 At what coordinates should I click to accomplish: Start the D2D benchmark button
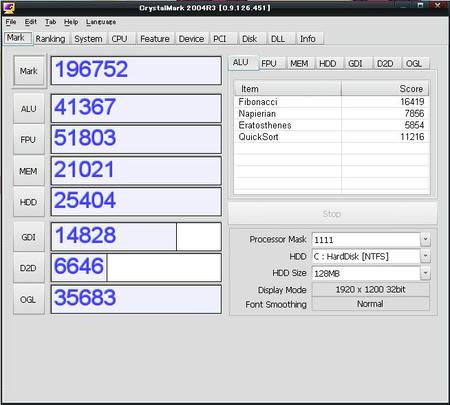pyautogui.click(x=29, y=268)
